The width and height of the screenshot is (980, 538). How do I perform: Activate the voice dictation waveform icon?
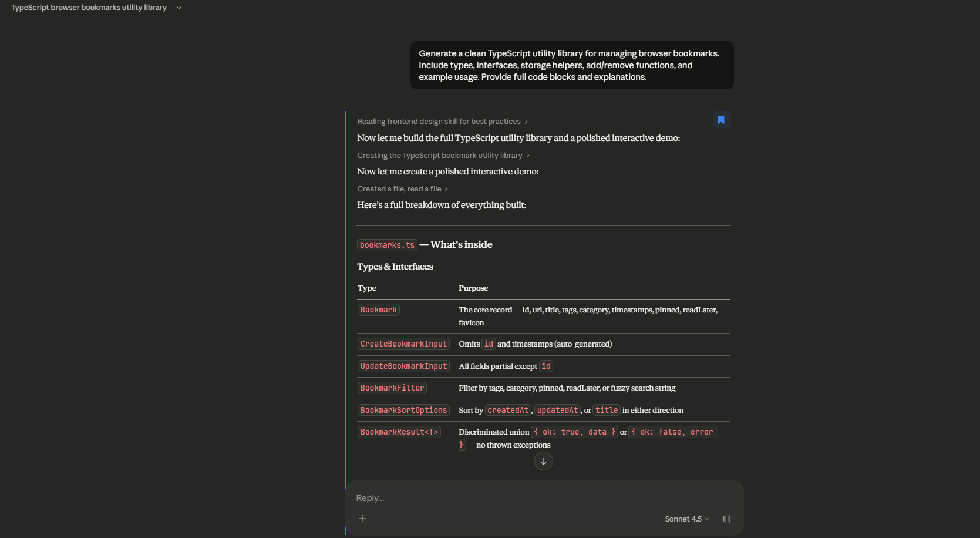(726, 519)
